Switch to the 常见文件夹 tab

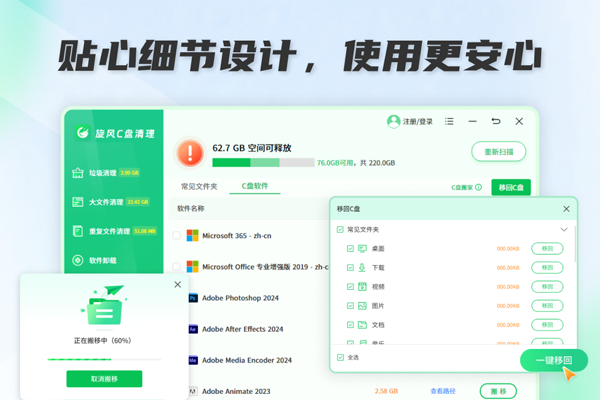199,186
